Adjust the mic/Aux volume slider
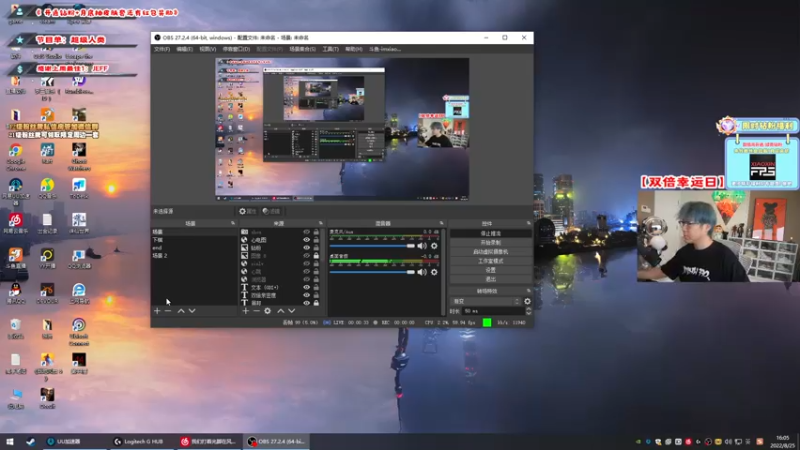The height and width of the screenshot is (450, 800). tap(372, 246)
